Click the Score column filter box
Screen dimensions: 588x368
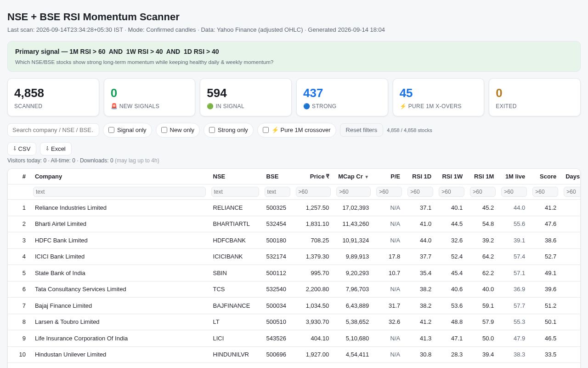coord(545,192)
